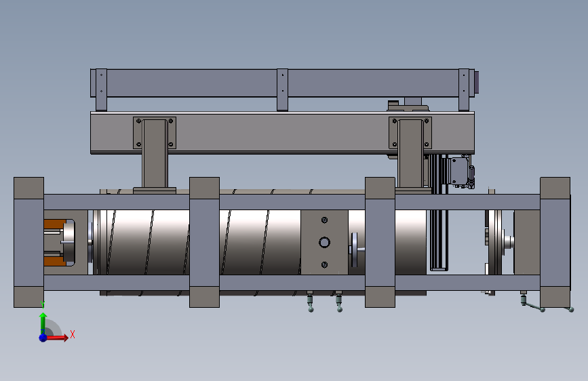Select the right vertical support column under the beam
Viewport: 588px width, 381px height.
tap(410, 154)
